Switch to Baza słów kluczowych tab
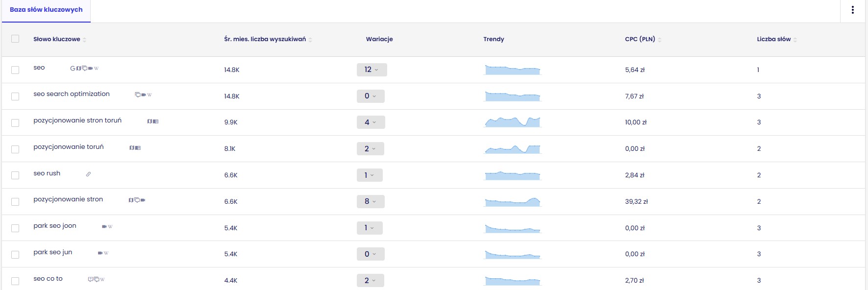Screen dimensions: 868x290 (46, 10)
